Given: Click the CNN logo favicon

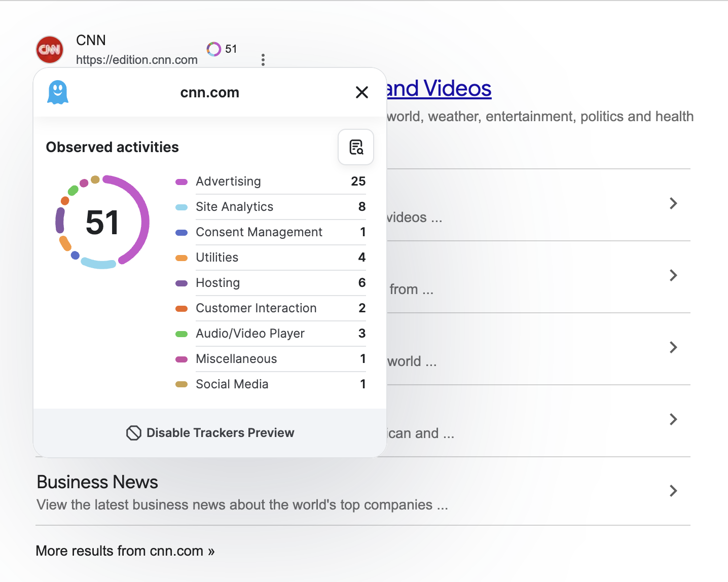Looking at the screenshot, I should [50, 49].
